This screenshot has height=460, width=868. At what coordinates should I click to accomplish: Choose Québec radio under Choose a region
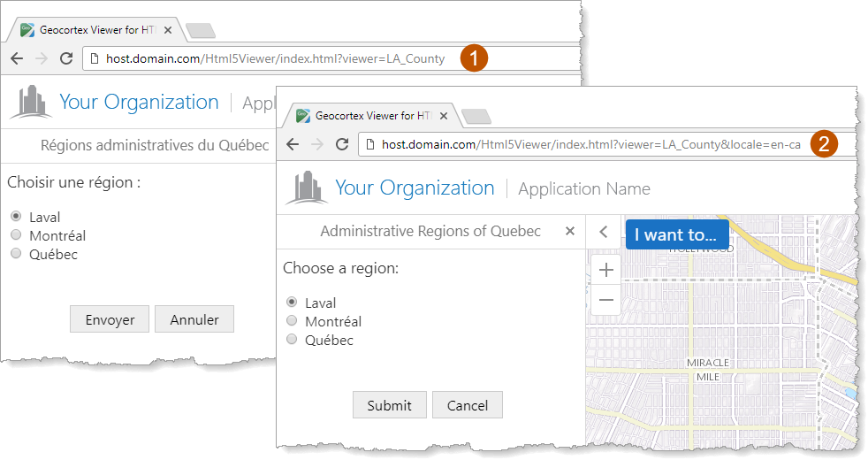292,340
